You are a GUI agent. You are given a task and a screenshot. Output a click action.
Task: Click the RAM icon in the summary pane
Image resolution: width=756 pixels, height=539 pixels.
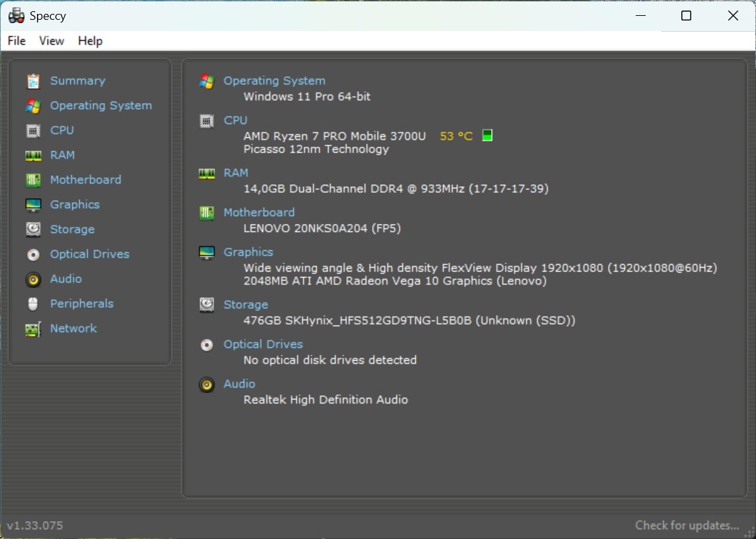(x=206, y=173)
